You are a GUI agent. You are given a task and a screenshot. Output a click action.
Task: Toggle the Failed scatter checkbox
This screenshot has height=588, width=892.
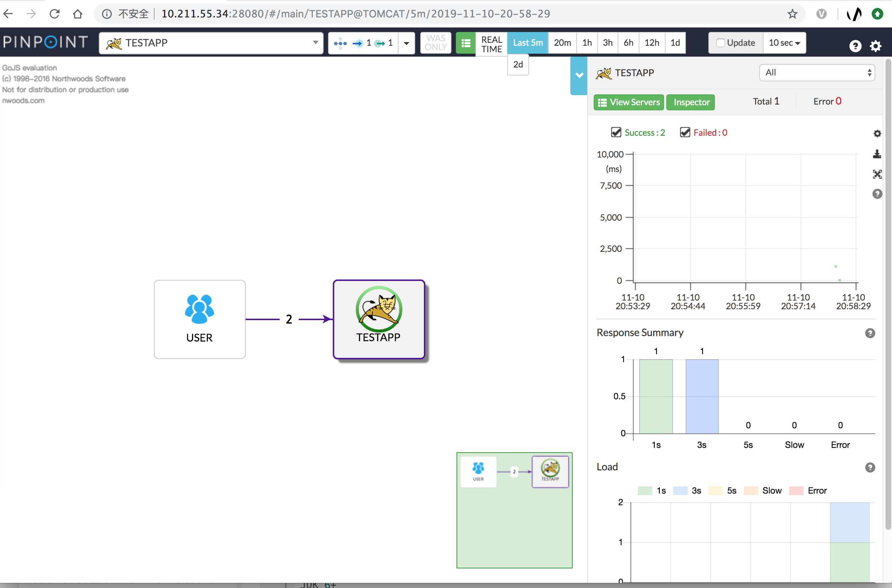point(685,132)
